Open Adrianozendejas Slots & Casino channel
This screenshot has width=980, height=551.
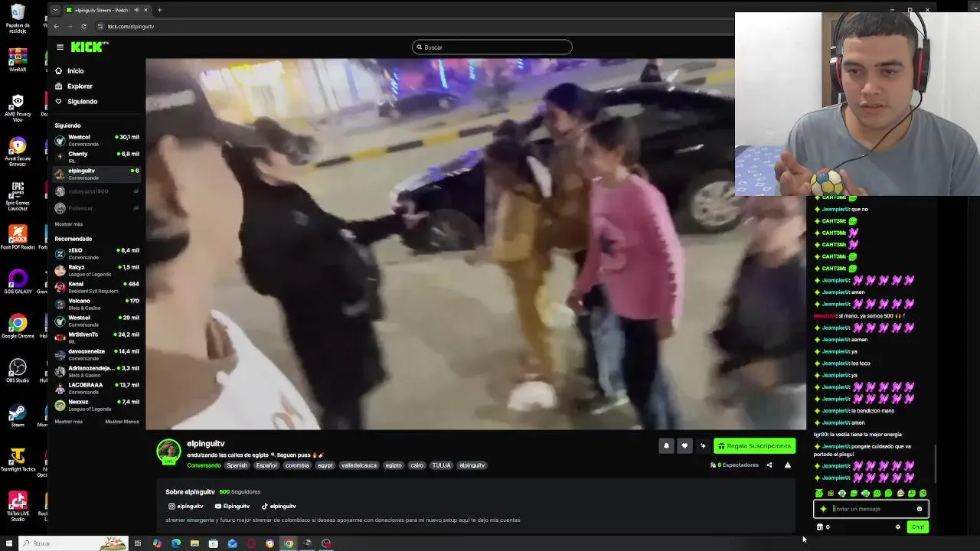point(97,371)
